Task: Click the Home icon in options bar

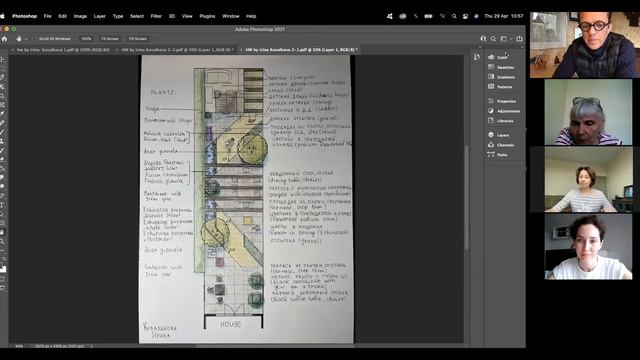Action: tap(4, 39)
